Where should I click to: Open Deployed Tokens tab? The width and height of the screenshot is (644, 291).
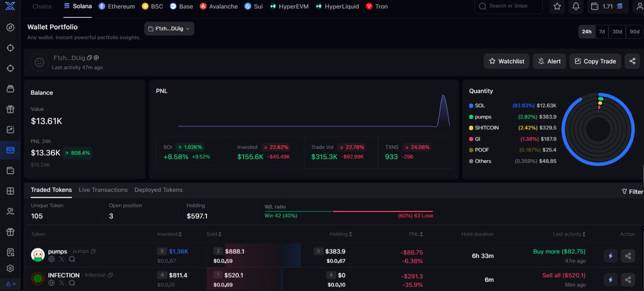pyautogui.click(x=158, y=190)
